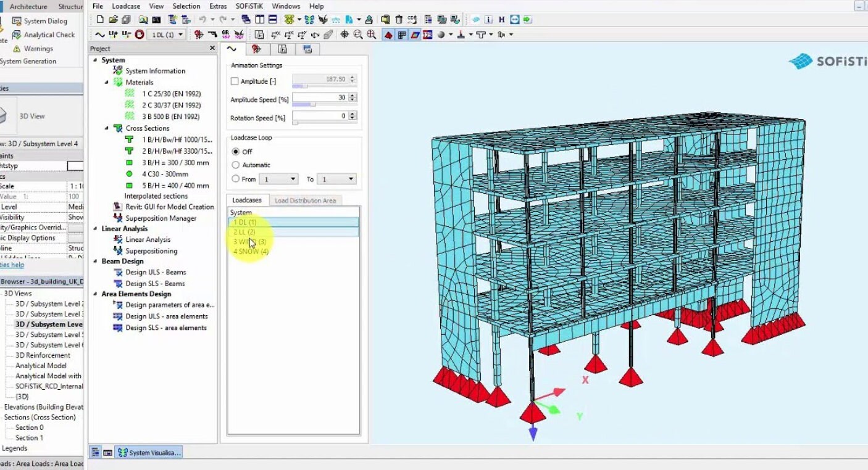Open the Help (H) icon in toolbar

tap(502, 19)
